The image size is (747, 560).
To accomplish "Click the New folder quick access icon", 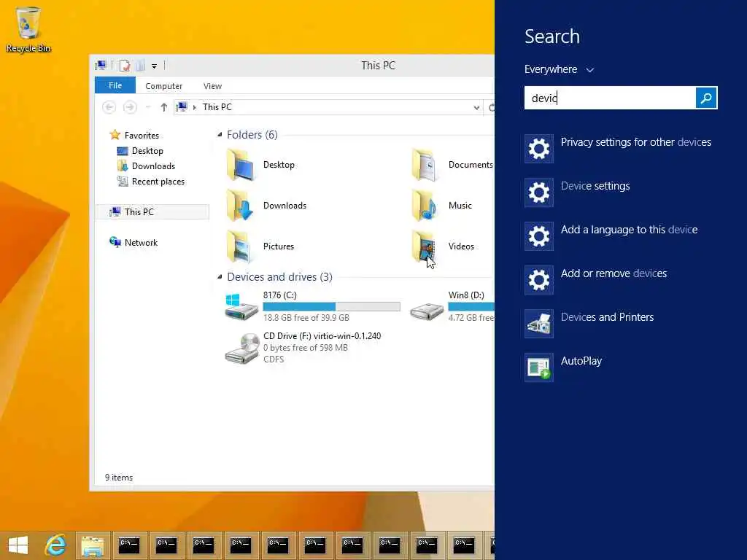I will pyautogui.click(x=140, y=66).
